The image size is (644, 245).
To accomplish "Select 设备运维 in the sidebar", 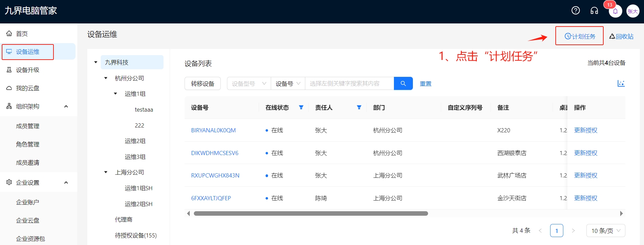I will [x=39, y=52].
